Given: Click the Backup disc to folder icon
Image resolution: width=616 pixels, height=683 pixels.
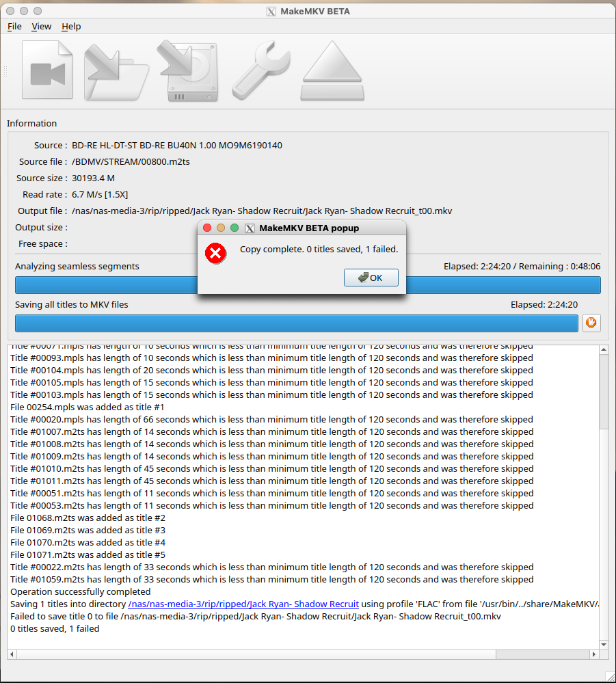Looking at the screenshot, I should (x=116, y=72).
